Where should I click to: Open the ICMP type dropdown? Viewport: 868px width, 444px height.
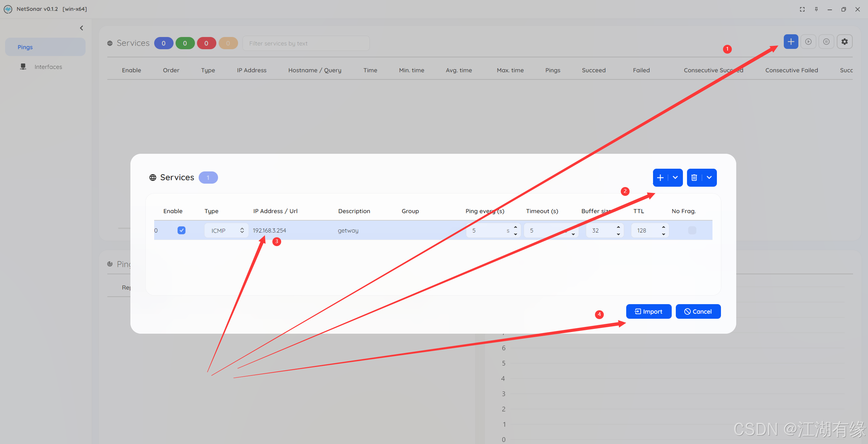[x=226, y=230]
